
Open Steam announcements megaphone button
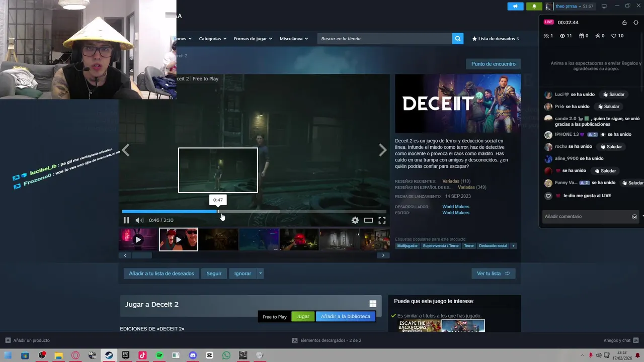click(515, 6)
